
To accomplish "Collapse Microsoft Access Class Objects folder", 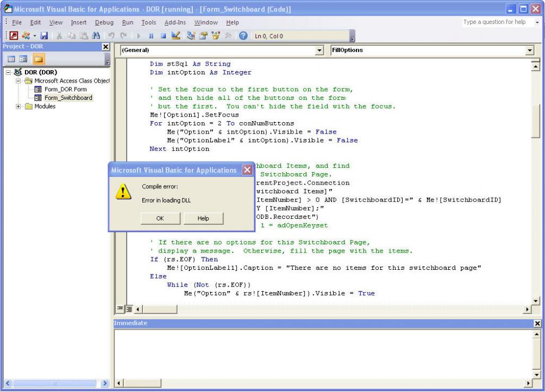I will coord(18,81).
